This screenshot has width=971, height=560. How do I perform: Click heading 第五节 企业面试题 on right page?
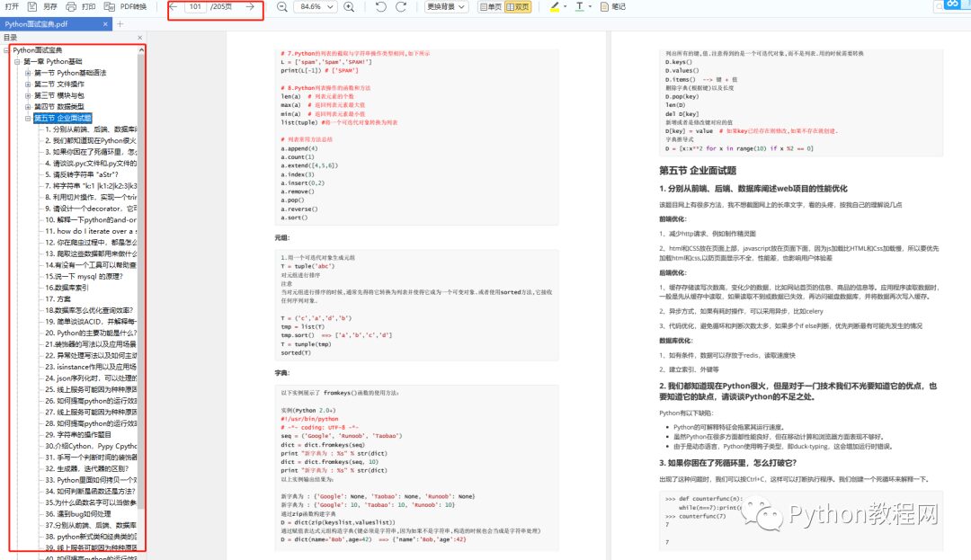click(698, 170)
